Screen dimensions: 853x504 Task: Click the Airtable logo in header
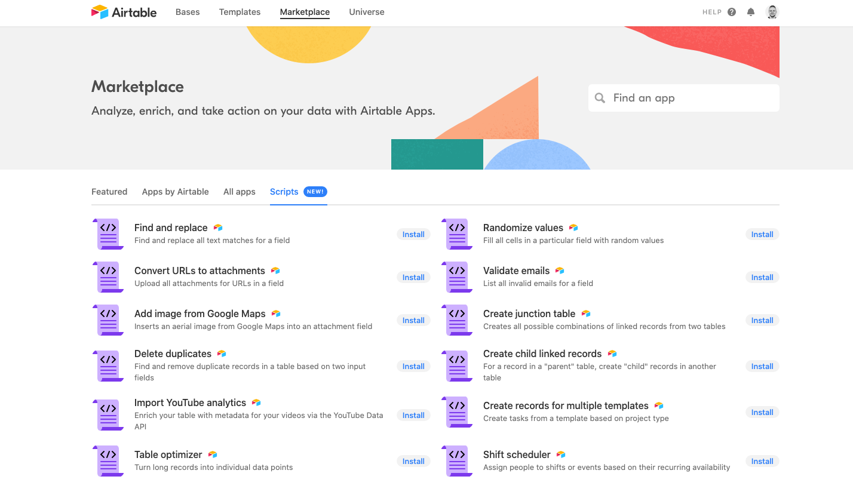coord(124,12)
